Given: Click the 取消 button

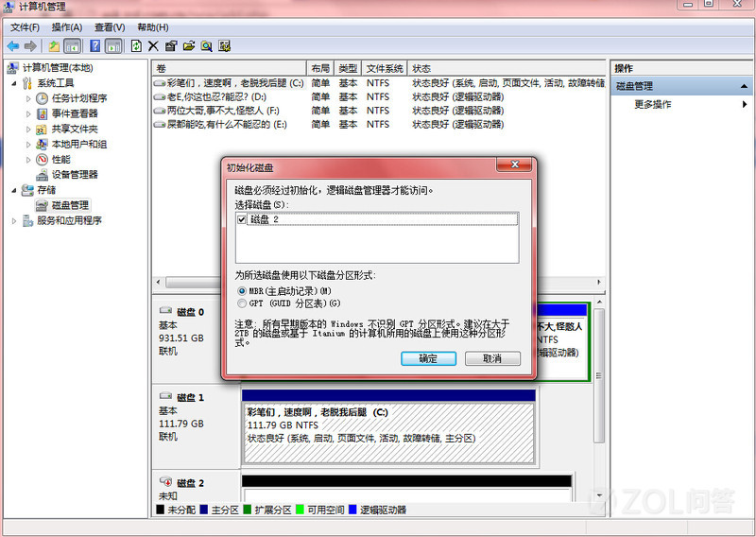Looking at the screenshot, I should coord(491,359).
